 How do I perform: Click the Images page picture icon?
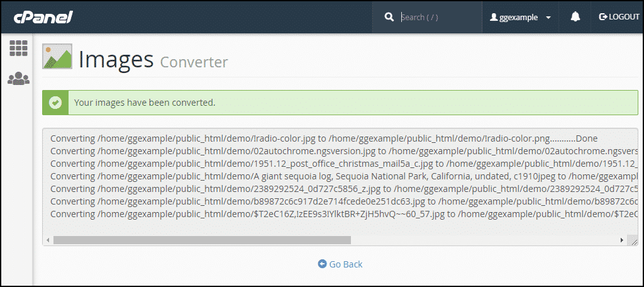(57, 57)
